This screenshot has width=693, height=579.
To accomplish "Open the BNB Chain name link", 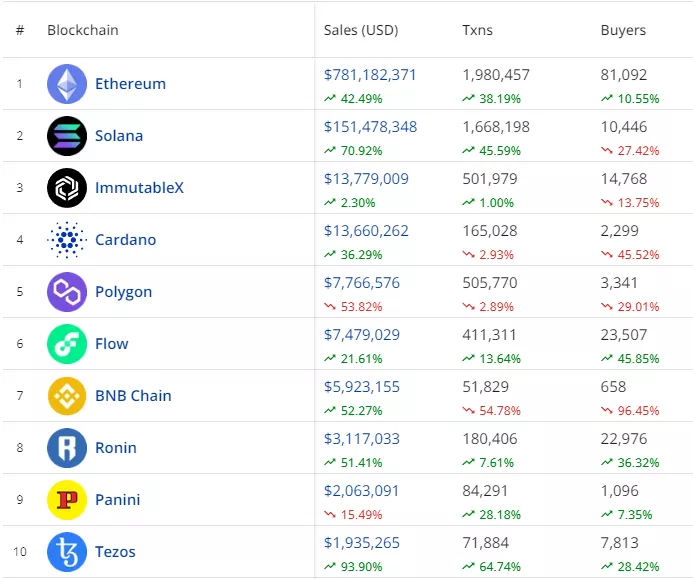I will [133, 396].
